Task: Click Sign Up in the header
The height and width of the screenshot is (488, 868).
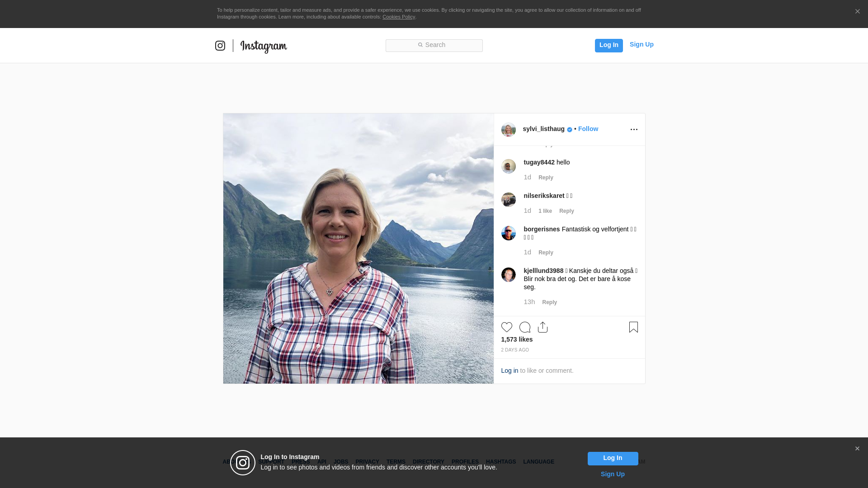Action: coord(641,44)
